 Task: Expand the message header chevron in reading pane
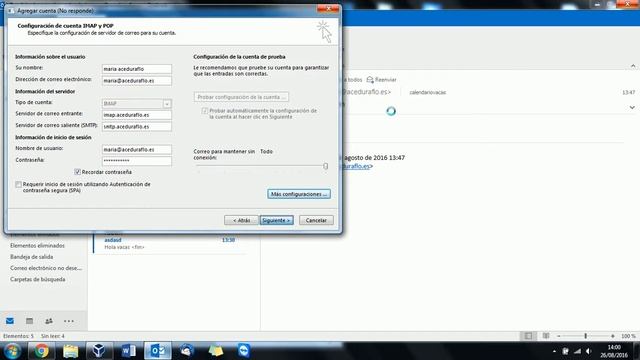coord(632,107)
